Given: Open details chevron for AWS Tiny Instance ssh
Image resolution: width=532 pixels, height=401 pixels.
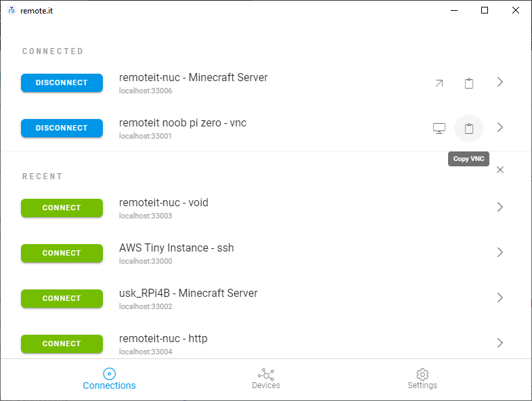Looking at the screenshot, I should pyautogui.click(x=500, y=252).
